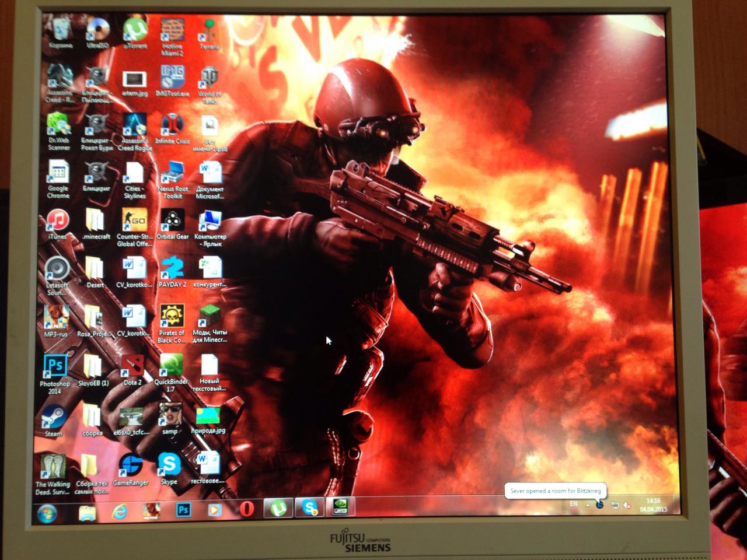
Task: Switch to Skype in the taskbar
Action: point(309,508)
